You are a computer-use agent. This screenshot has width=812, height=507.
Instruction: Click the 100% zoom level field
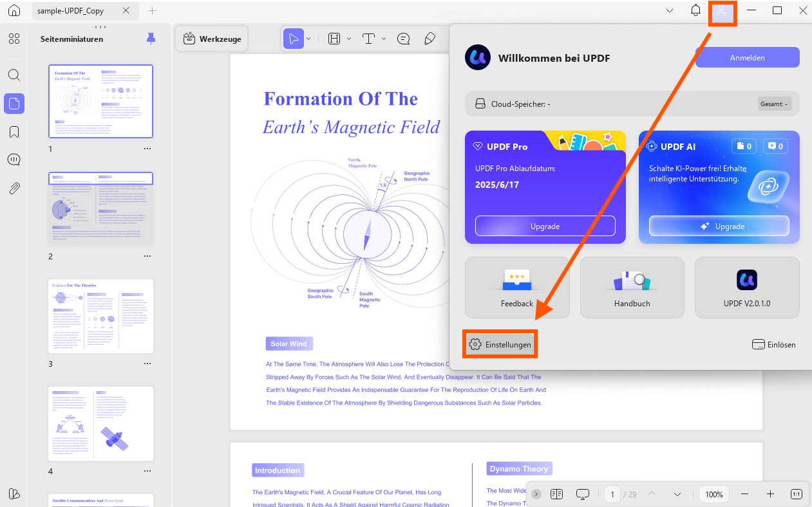point(713,494)
